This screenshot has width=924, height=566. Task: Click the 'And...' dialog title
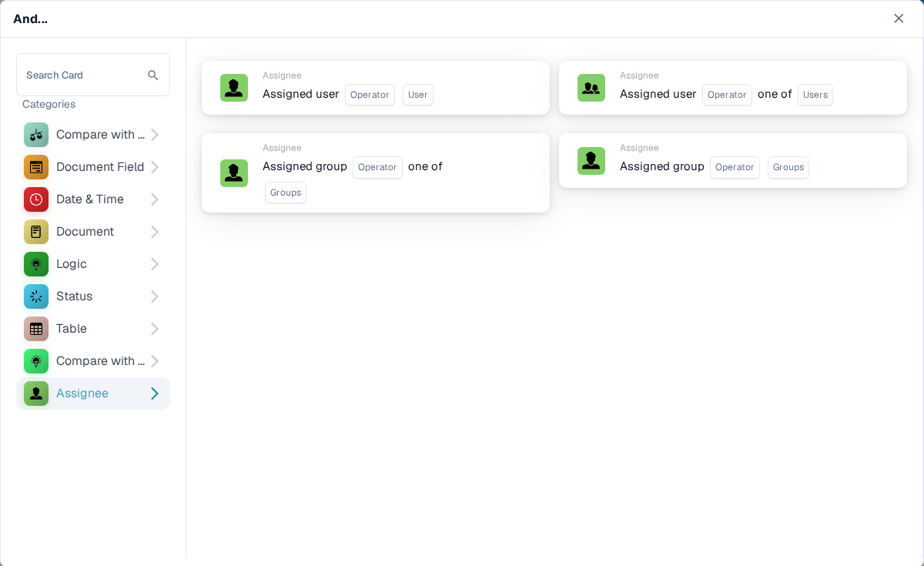(30, 18)
